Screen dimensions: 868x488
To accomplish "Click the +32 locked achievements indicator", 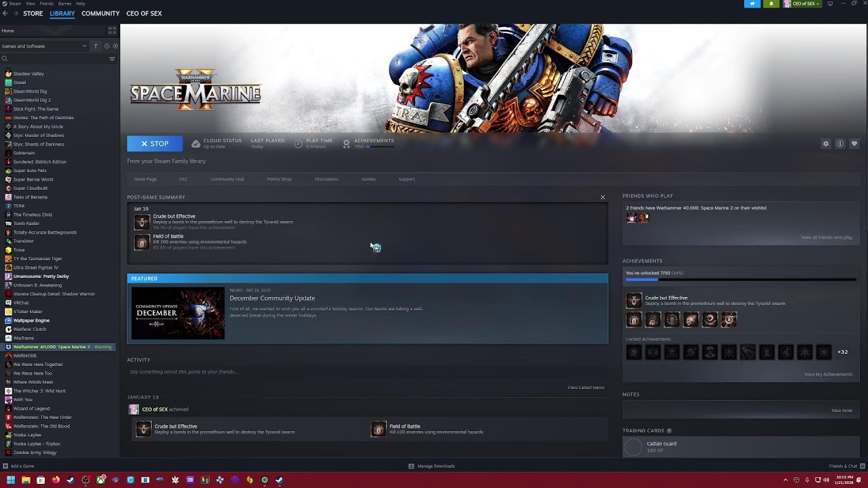I will tap(842, 352).
